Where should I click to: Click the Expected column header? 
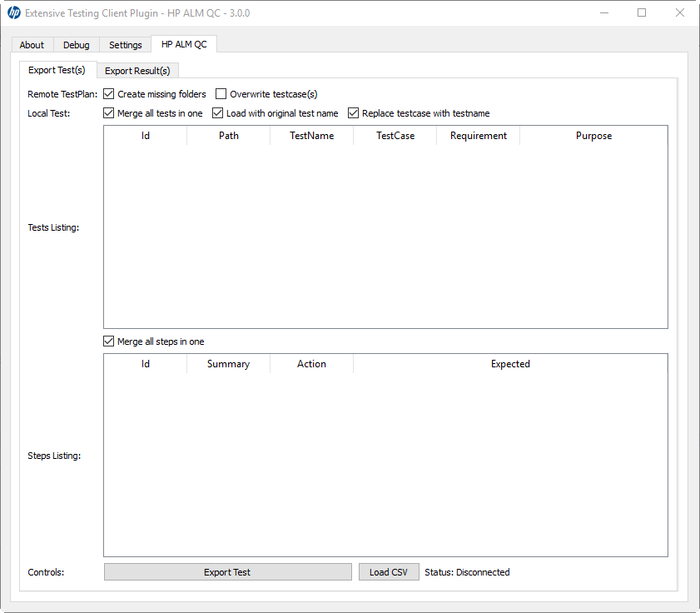coord(510,364)
